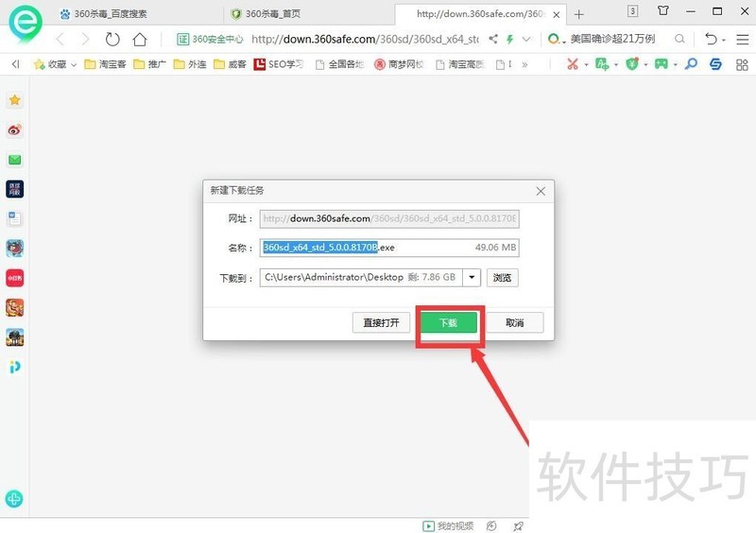Close the 新建下载任务 dialog
The height and width of the screenshot is (533, 756).
coord(541,192)
